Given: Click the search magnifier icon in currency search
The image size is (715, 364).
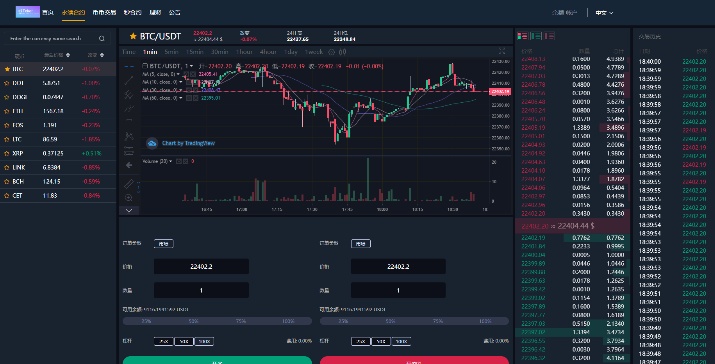Looking at the screenshot, I should (102, 39).
